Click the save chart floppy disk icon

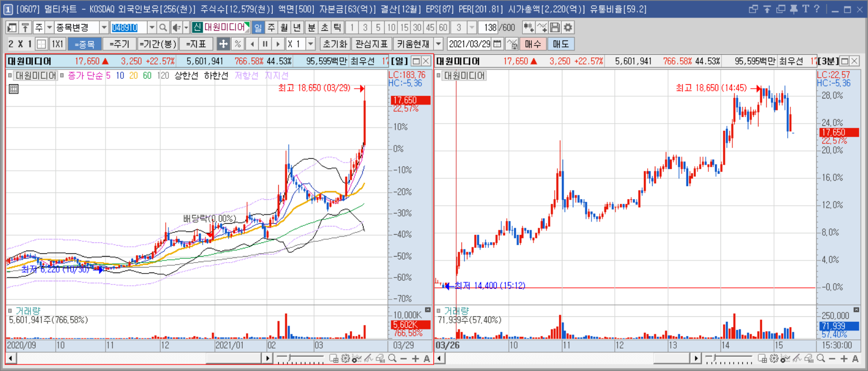555,27
